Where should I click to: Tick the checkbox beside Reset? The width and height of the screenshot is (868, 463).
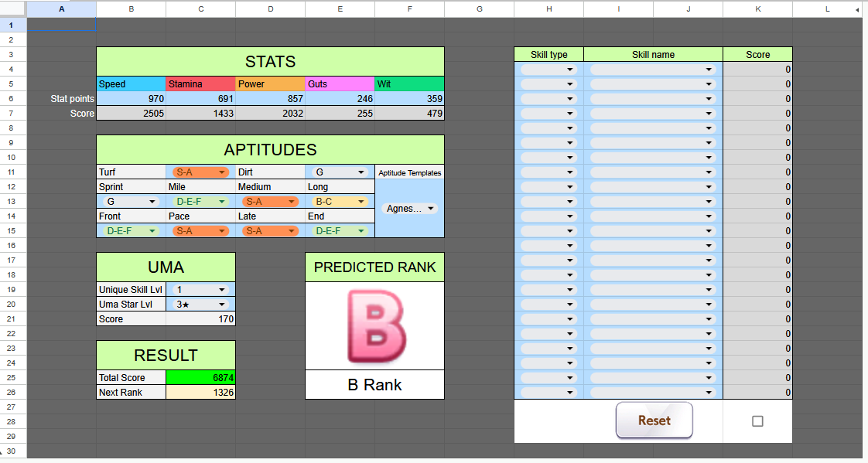click(757, 421)
